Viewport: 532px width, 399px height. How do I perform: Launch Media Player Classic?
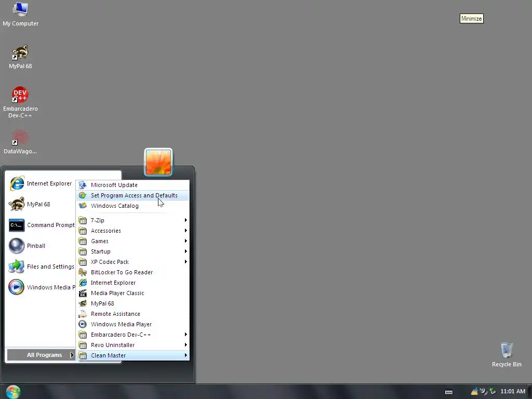(132, 293)
